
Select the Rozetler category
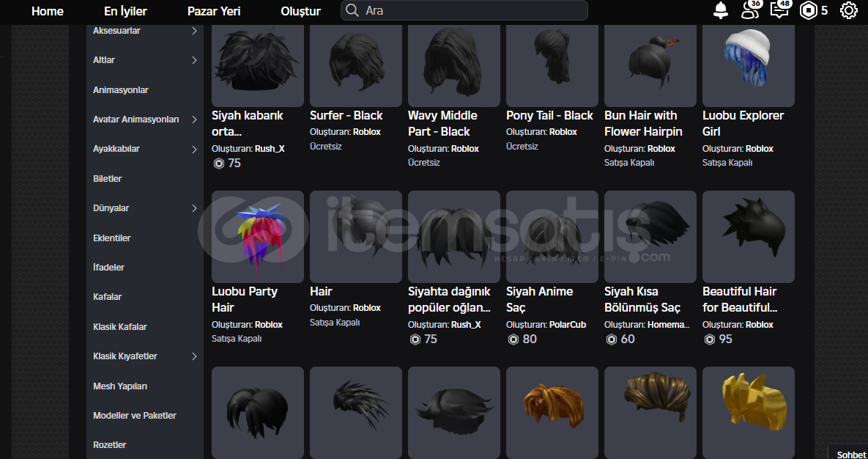(x=110, y=444)
